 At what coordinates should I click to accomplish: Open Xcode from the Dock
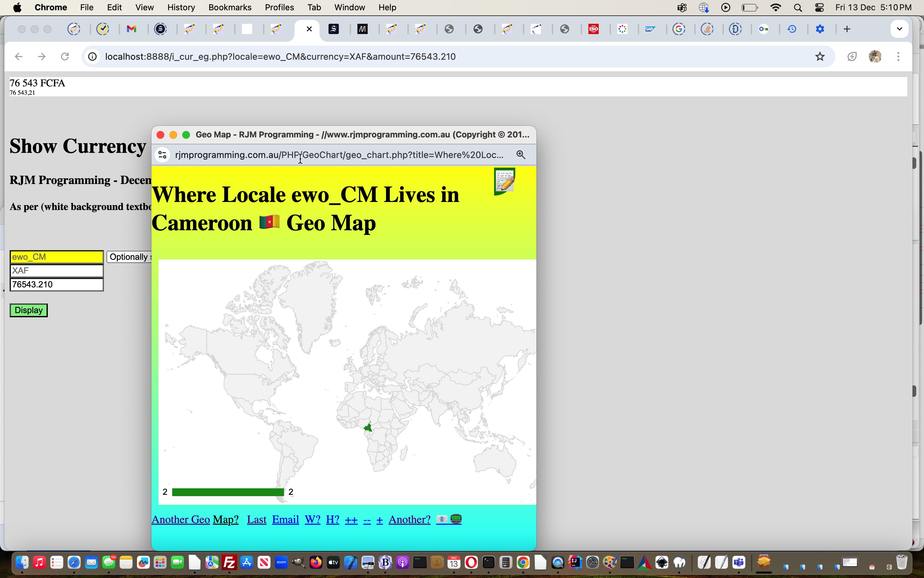click(350, 563)
